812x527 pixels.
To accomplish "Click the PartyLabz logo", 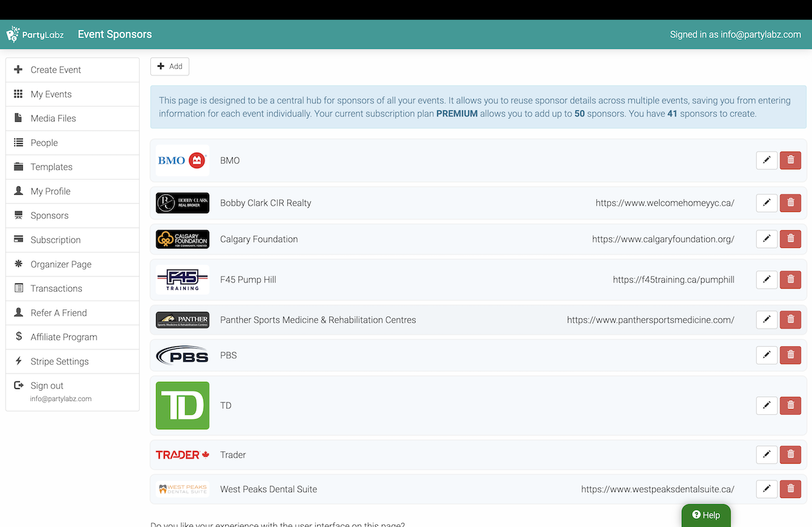I will (35, 34).
